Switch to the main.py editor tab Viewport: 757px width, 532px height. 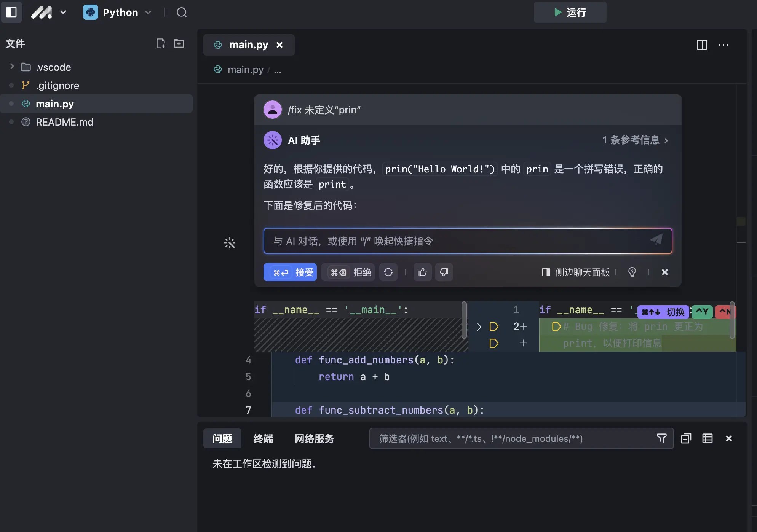tap(248, 45)
